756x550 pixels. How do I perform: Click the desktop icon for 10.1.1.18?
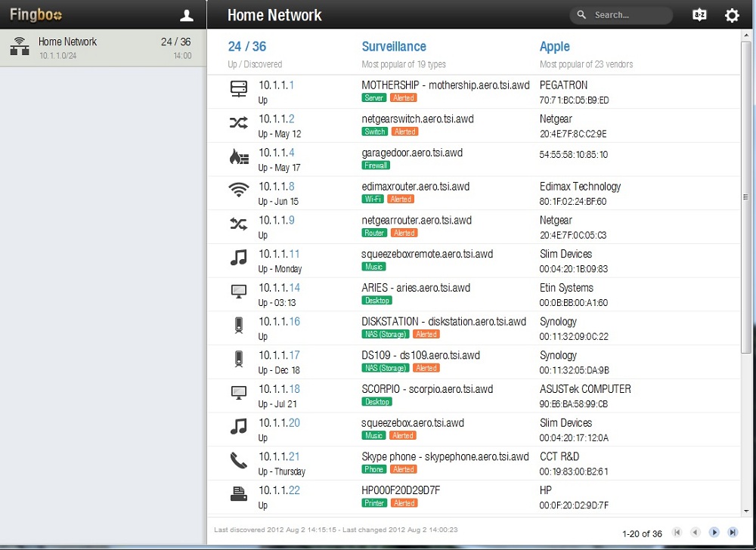tap(239, 393)
